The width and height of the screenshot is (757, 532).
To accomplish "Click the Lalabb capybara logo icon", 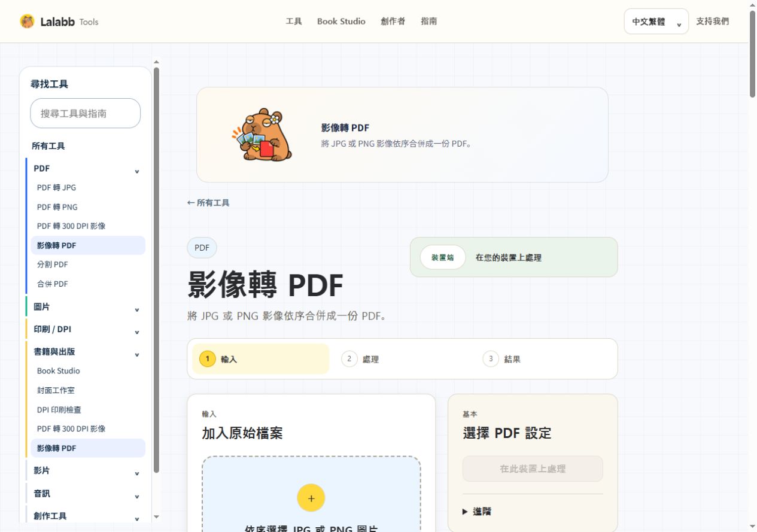I will click(x=27, y=22).
